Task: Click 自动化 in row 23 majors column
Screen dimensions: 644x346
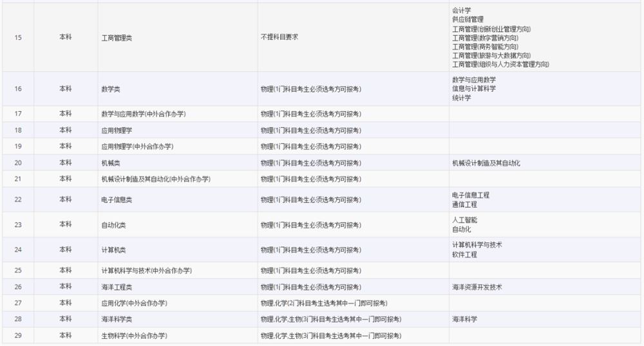Action: 462,230
